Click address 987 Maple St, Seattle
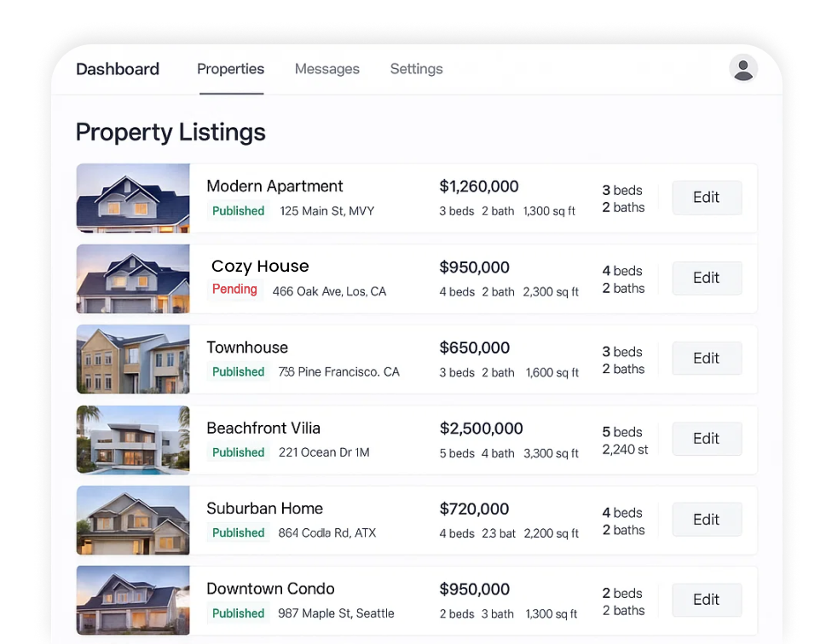The image size is (832, 644). 336,613
